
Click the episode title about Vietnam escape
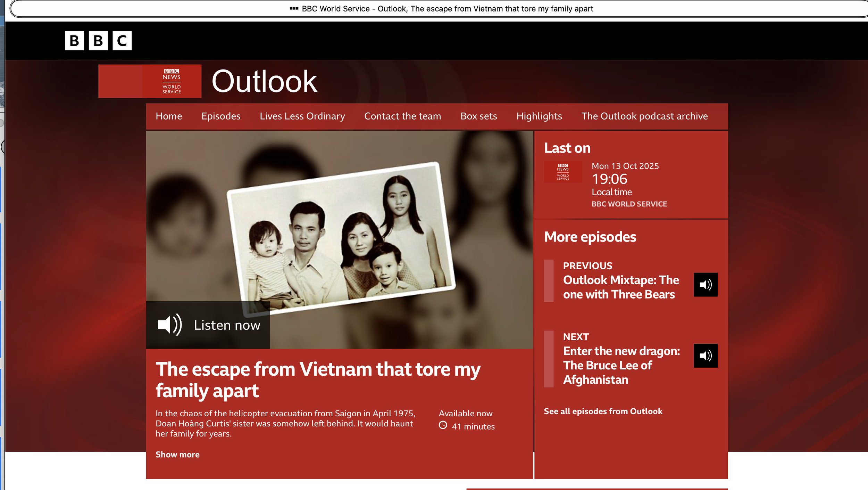(318, 379)
